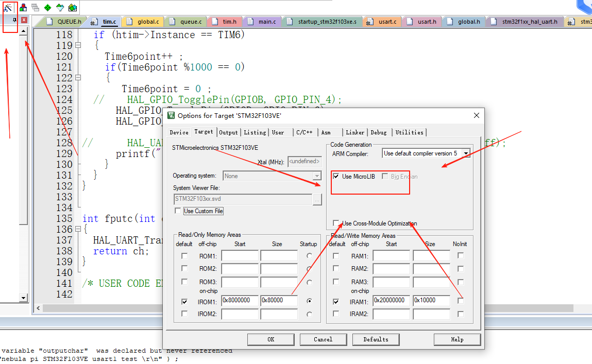
Task: Switch to the Linker tab
Action: click(355, 132)
